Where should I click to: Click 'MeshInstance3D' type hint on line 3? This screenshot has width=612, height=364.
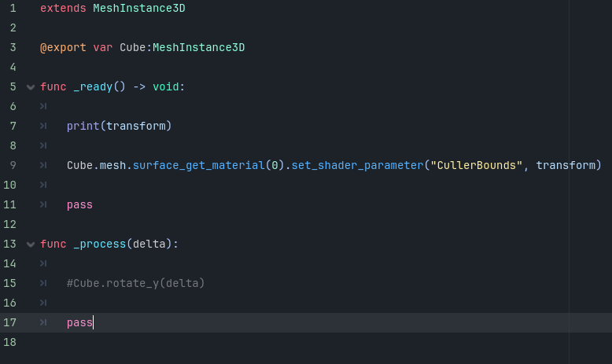199,48
